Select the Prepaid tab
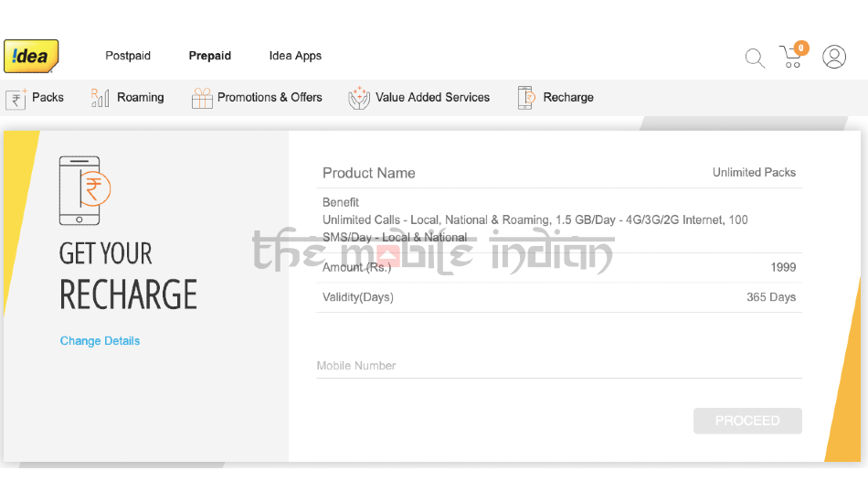This screenshot has height=503, width=868. click(x=210, y=56)
